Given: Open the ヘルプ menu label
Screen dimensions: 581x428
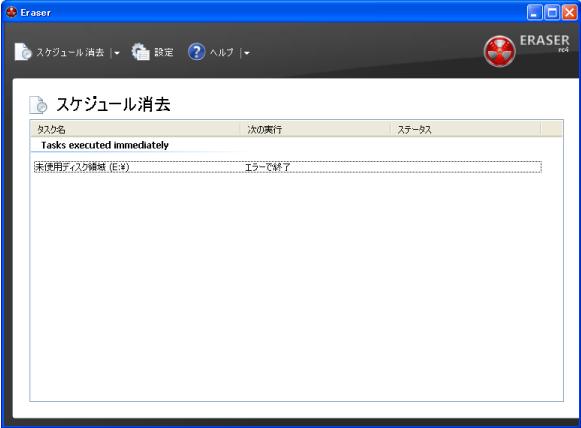Looking at the screenshot, I should 222,52.
